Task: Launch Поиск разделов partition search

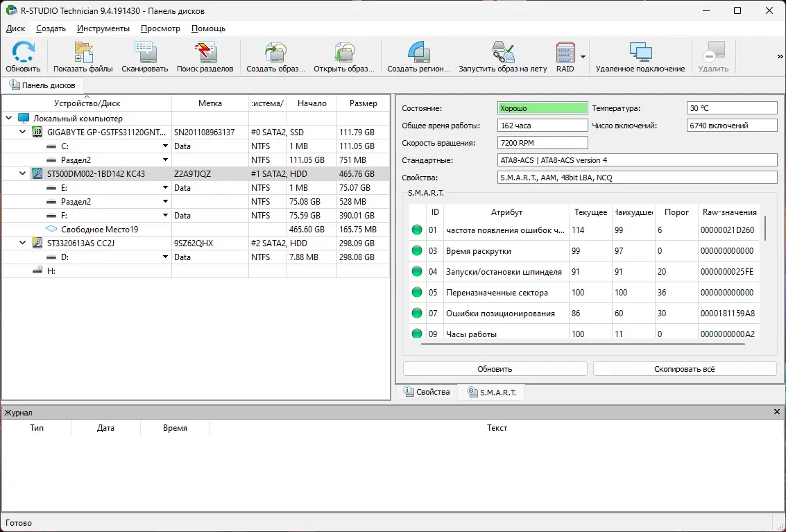Action: pyautogui.click(x=205, y=57)
